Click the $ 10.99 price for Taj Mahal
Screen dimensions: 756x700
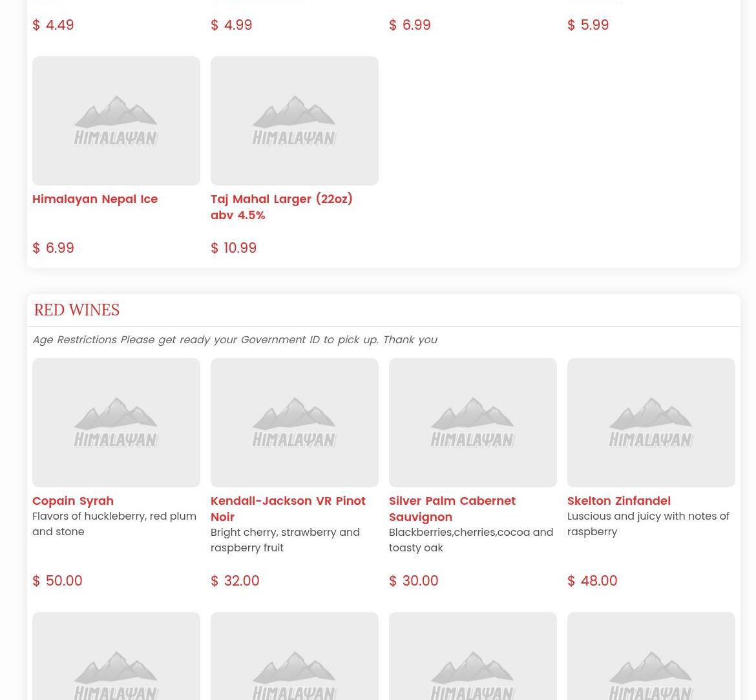pos(233,248)
